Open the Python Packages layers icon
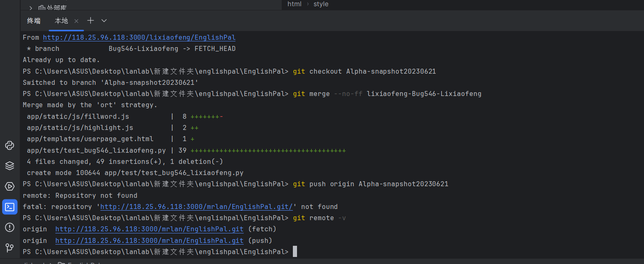644x264 pixels. pyautogui.click(x=10, y=166)
